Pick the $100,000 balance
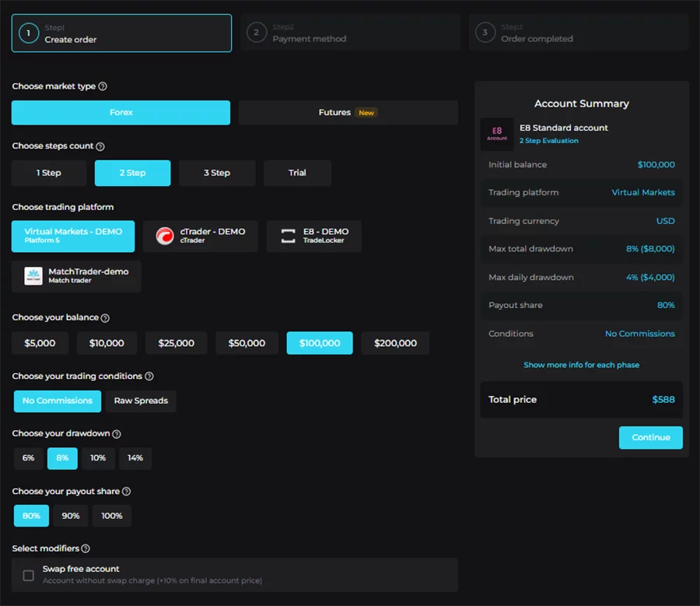 (x=320, y=343)
